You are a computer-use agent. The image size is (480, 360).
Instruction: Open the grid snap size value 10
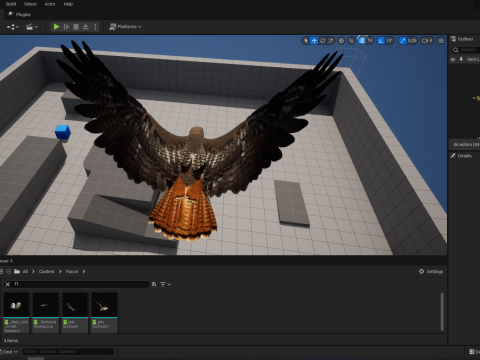[370, 41]
